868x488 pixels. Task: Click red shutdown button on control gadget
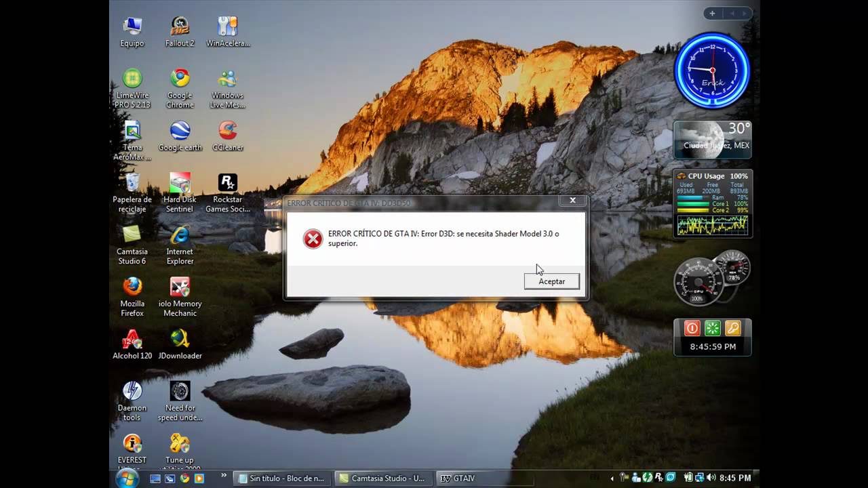click(x=692, y=329)
